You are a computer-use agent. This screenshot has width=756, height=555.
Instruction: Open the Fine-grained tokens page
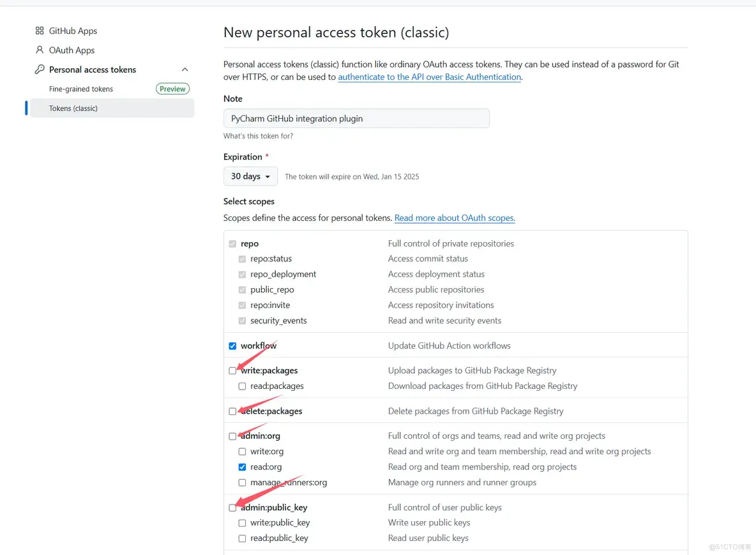tap(81, 89)
